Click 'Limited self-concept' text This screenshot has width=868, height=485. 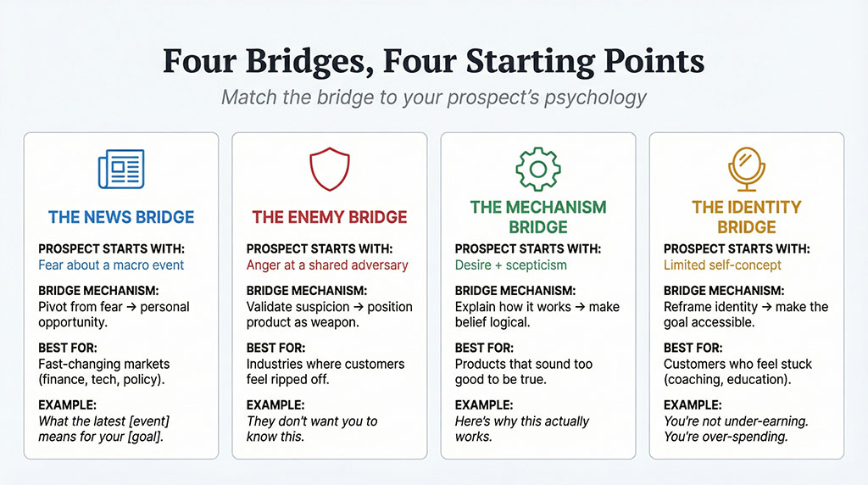(721, 265)
